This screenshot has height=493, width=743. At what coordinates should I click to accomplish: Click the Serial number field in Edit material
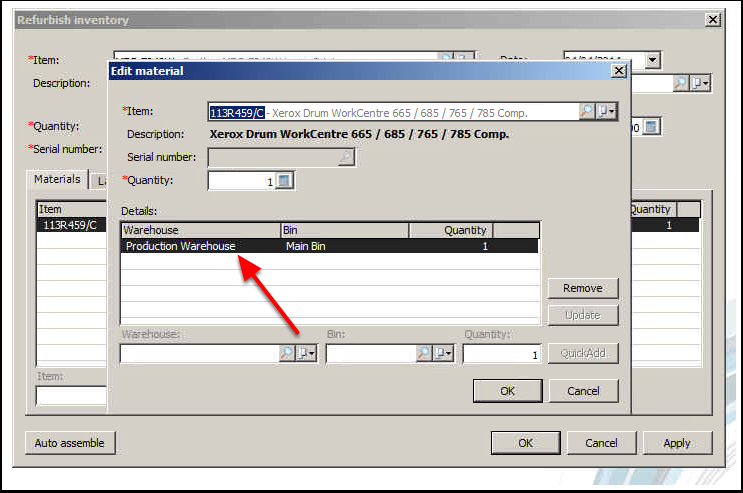[x=281, y=157]
